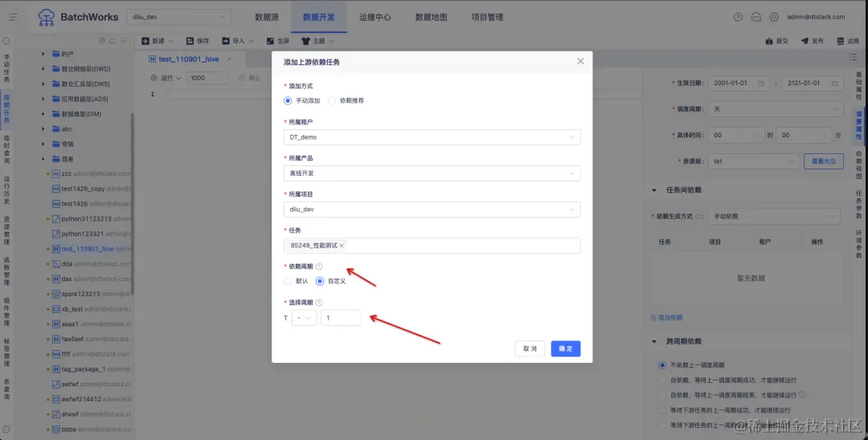Screen dimensions: 868x440
Task: Open the settings gear icon in header
Action: 774,17
